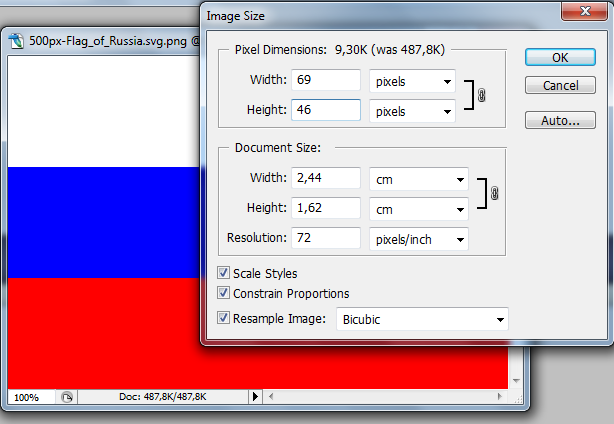The image size is (614, 424).
Task: Toggle the Scale Styles checkbox
Action: pos(223,272)
